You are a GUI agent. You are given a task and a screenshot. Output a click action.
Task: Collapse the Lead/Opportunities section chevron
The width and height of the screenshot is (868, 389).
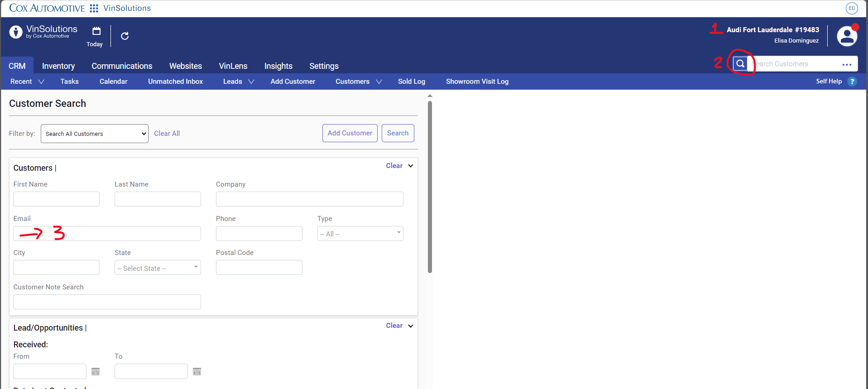[411, 326]
